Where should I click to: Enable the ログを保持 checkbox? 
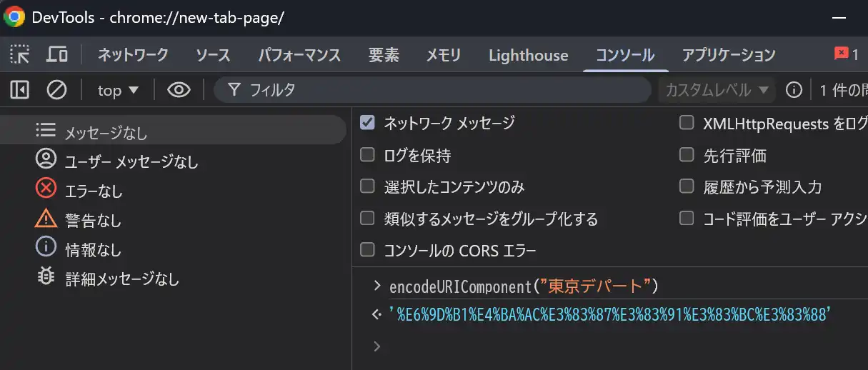tap(367, 155)
